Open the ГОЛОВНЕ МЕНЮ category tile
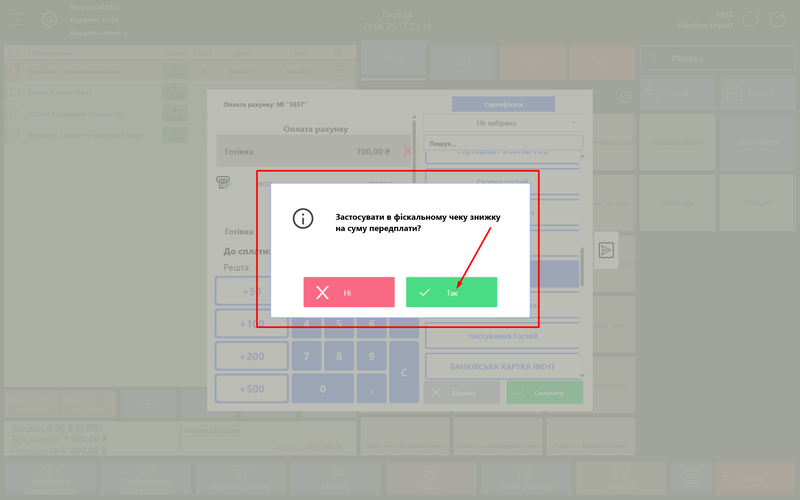800x500 pixels. 677,142
